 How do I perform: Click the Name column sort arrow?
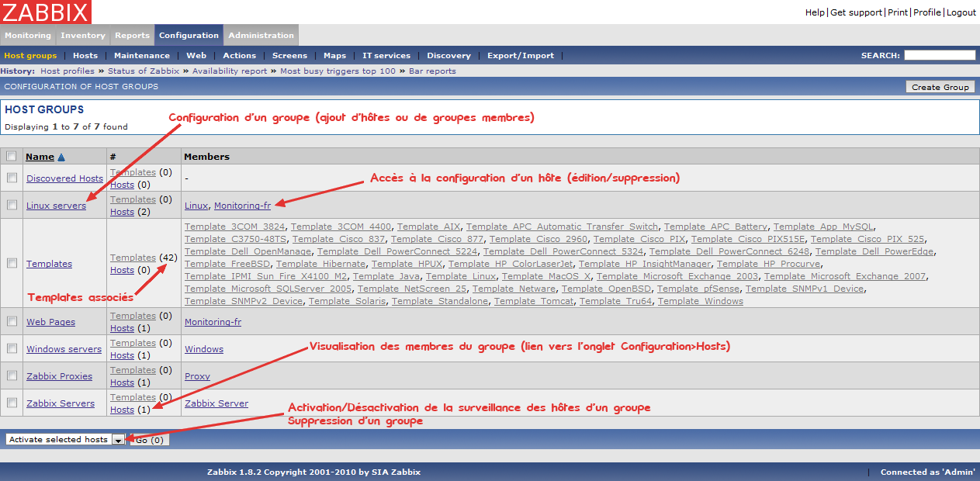[x=61, y=157]
